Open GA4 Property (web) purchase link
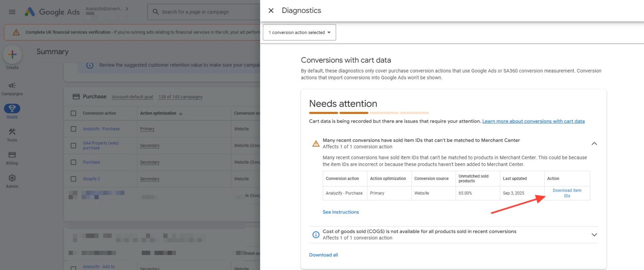 [101, 145]
